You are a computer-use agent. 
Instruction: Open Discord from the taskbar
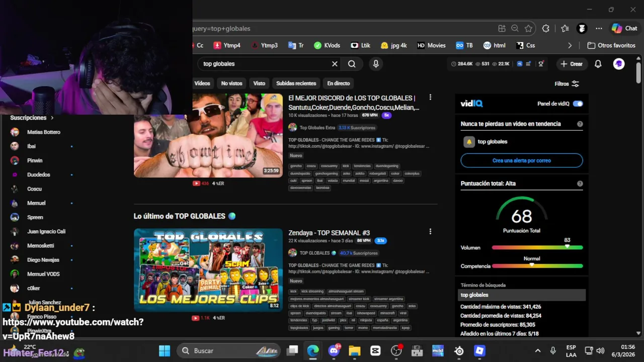click(334, 351)
